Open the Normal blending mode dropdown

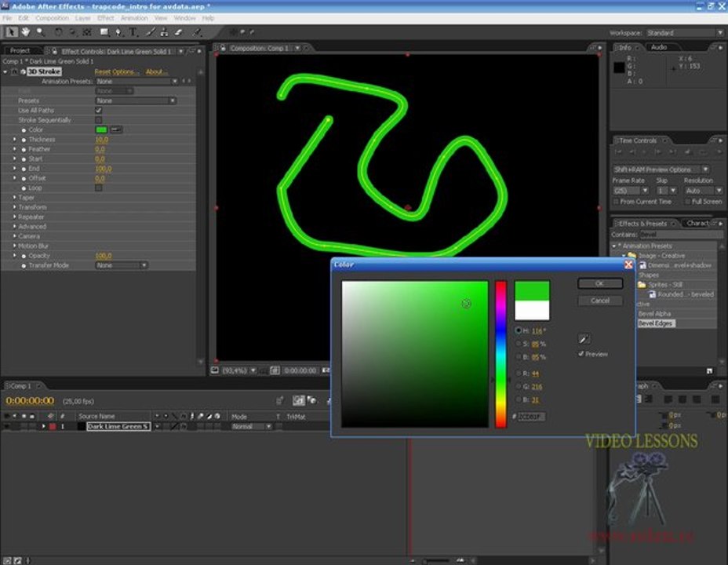click(251, 426)
